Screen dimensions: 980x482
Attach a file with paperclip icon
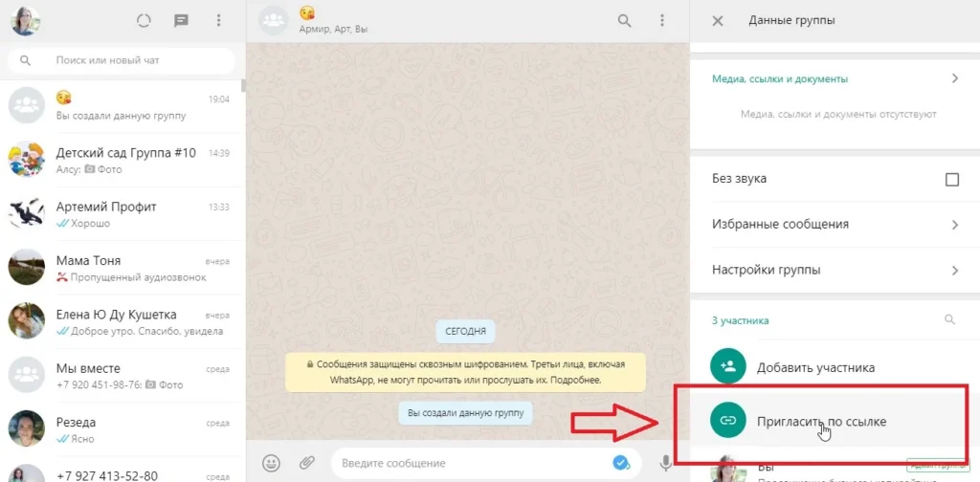pyautogui.click(x=306, y=463)
